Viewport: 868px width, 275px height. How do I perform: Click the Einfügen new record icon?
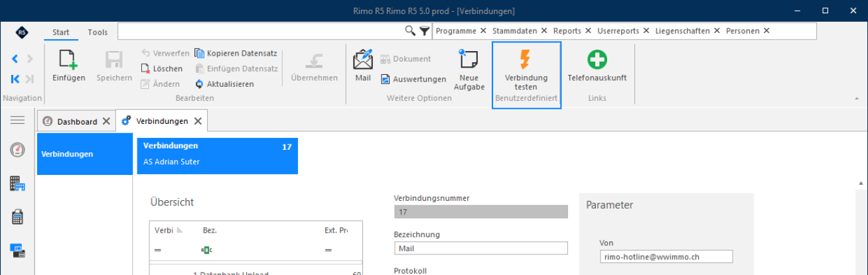coord(69,60)
